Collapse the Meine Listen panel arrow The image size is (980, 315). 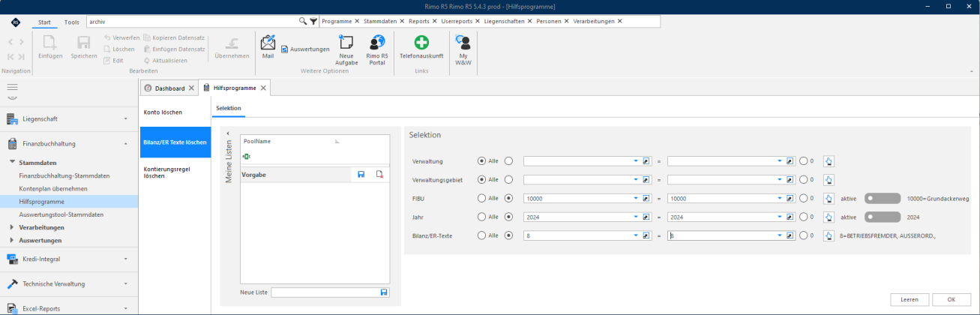click(x=228, y=133)
